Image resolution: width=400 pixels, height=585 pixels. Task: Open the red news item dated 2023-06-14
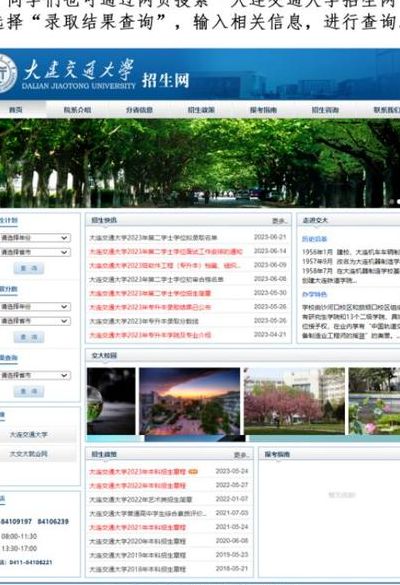[166, 251]
